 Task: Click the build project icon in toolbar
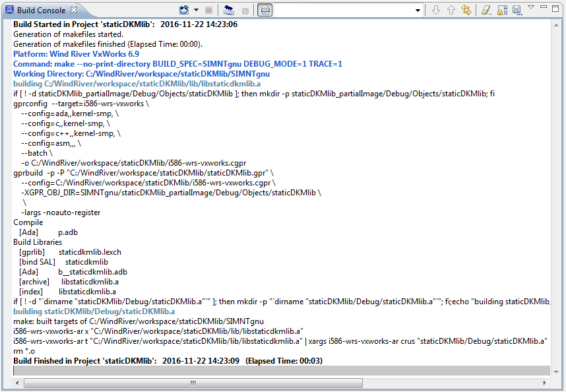tap(184, 10)
